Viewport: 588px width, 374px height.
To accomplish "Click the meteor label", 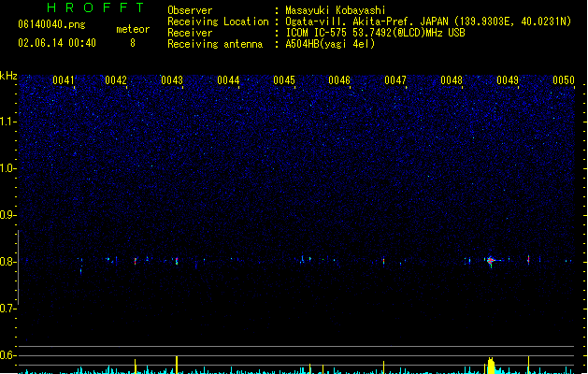I will click(133, 29).
